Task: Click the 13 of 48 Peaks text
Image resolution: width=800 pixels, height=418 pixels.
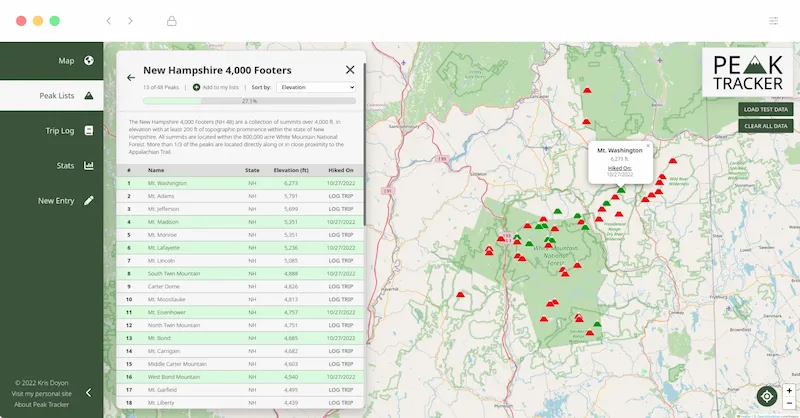Action: [x=161, y=87]
